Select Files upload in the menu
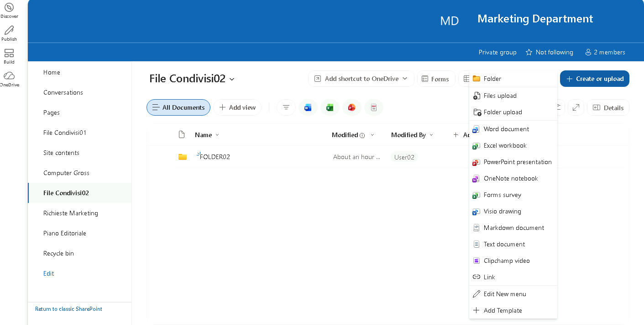Viewport: 644px width, 325px height. [513, 96]
